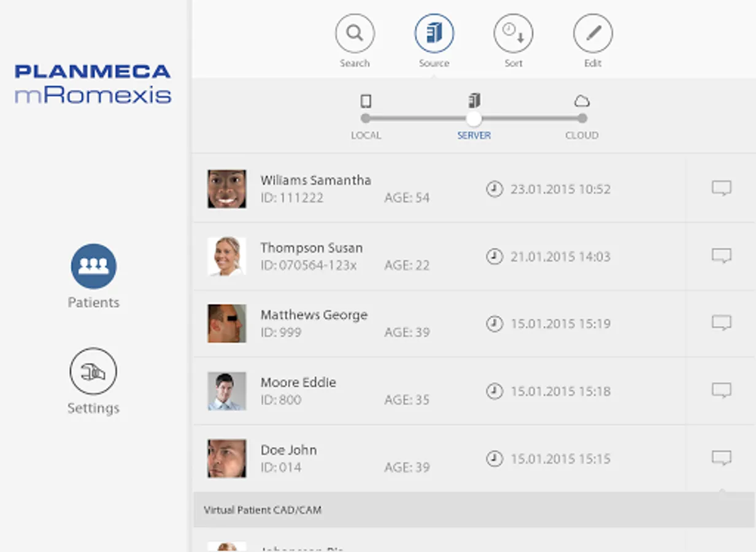Click the Sort label text
The height and width of the screenshot is (552, 756).
click(x=513, y=63)
